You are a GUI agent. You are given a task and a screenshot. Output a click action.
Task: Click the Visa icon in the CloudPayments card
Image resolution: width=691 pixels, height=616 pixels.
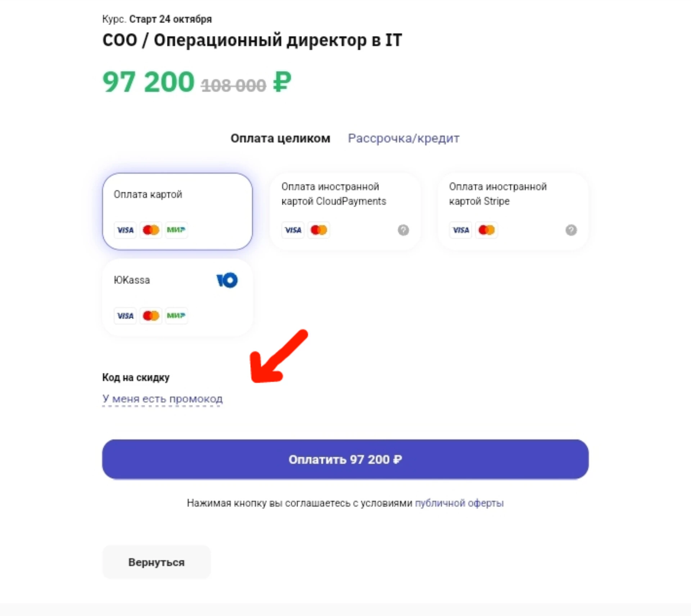tap(293, 230)
